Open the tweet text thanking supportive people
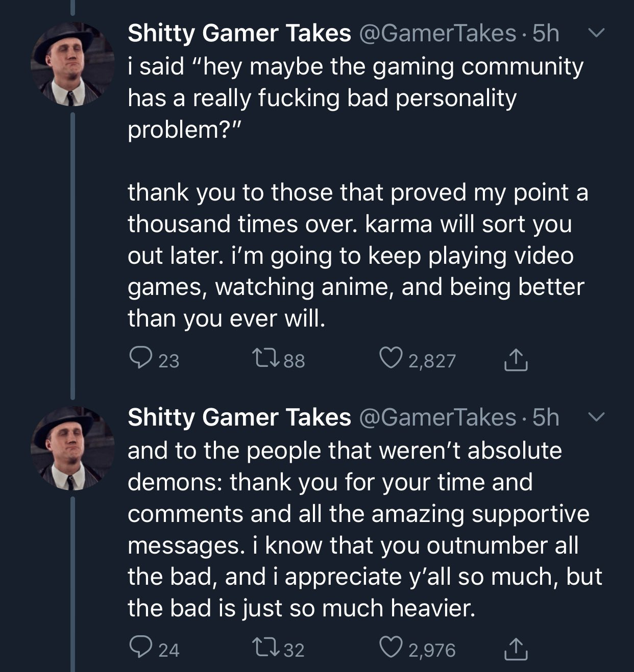The image size is (634, 672). click(357, 529)
